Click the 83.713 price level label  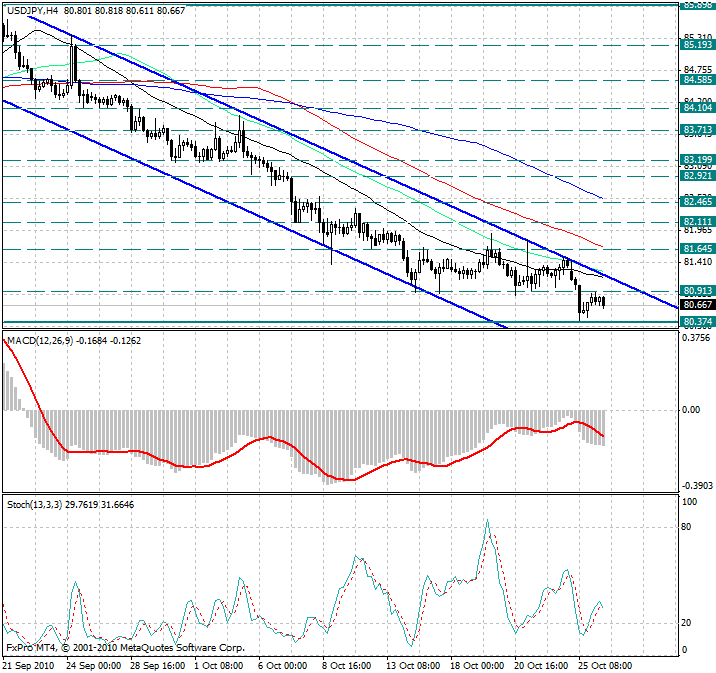click(x=697, y=130)
